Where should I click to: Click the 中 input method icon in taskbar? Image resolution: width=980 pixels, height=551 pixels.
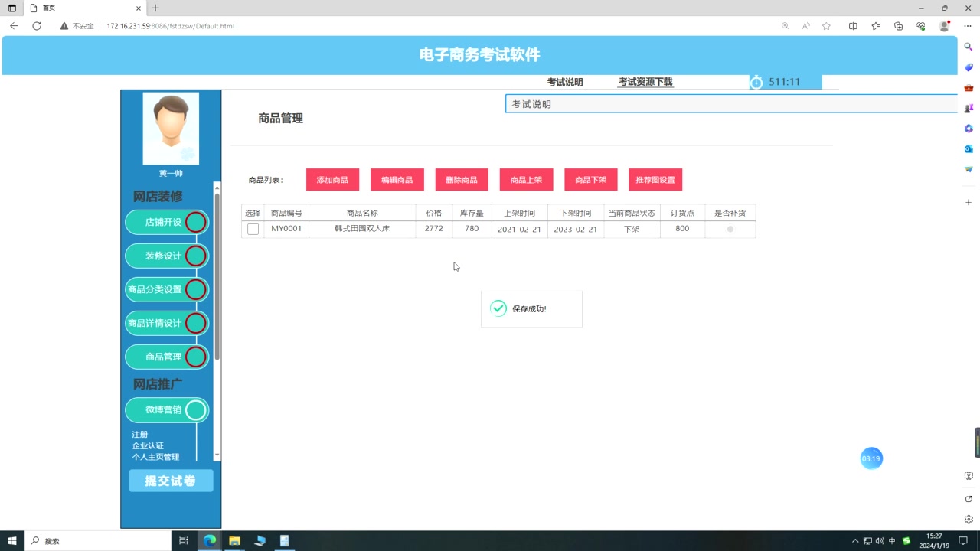892,540
